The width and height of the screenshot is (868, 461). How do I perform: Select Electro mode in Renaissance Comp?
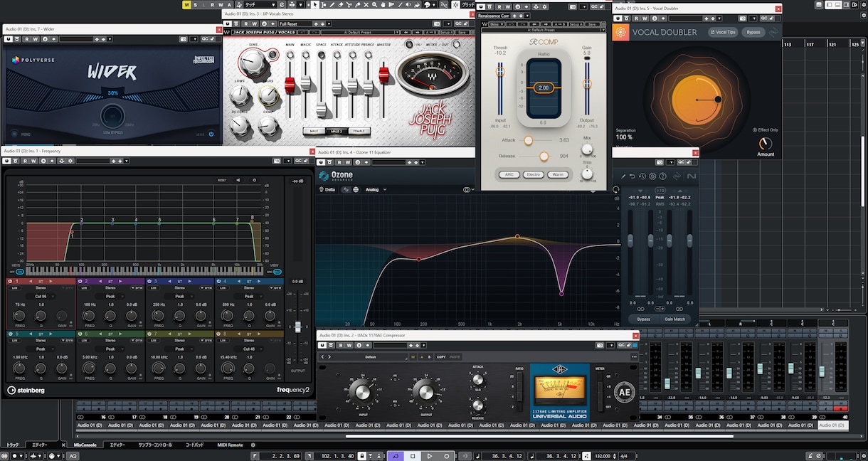click(x=534, y=174)
